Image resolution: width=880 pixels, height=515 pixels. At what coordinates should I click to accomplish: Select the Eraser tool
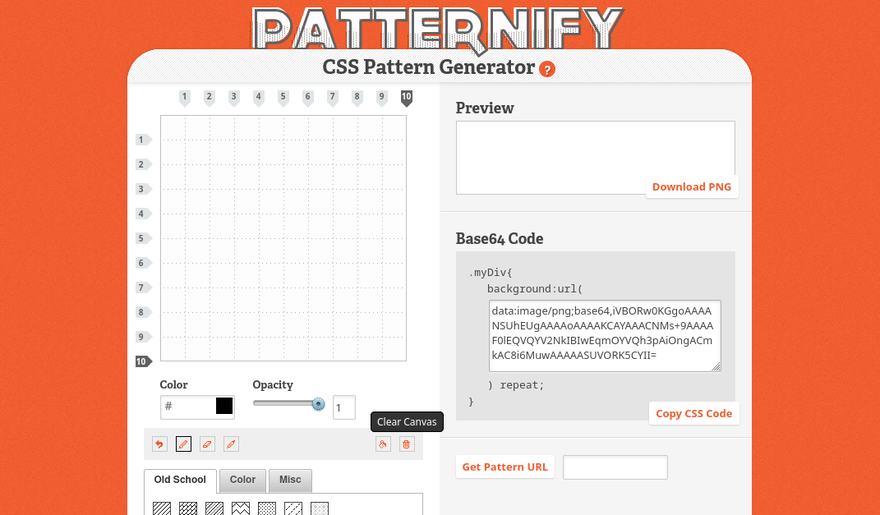coord(207,444)
